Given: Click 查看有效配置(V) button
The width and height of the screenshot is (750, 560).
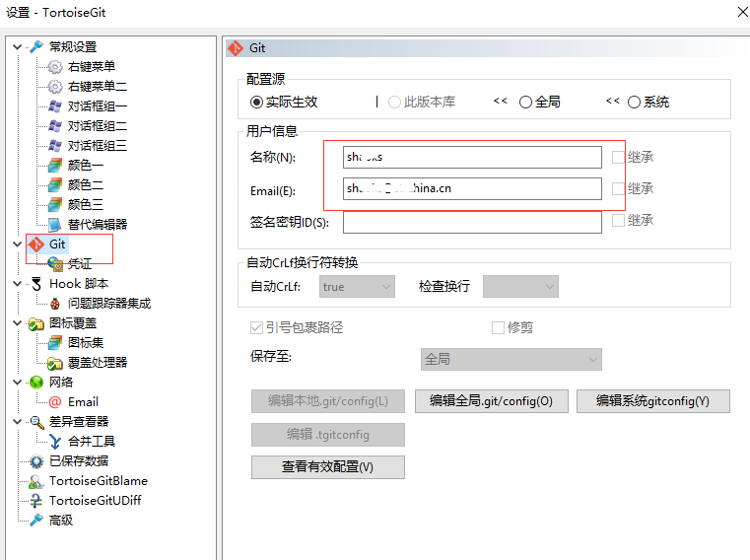Looking at the screenshot, I should (328, 467).
